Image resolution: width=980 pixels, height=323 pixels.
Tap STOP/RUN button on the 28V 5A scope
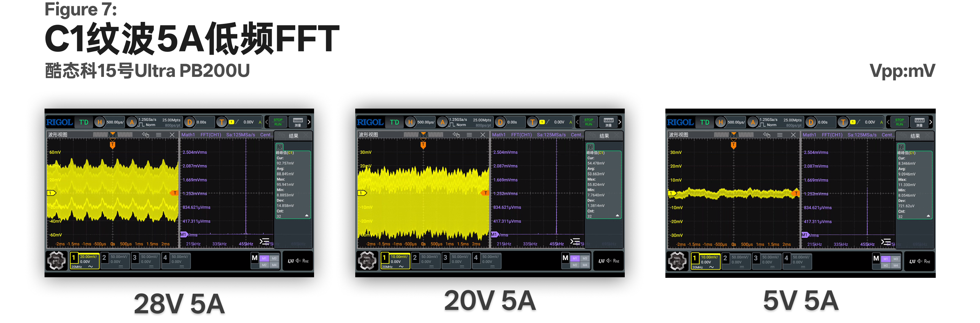tap(278, 122)
